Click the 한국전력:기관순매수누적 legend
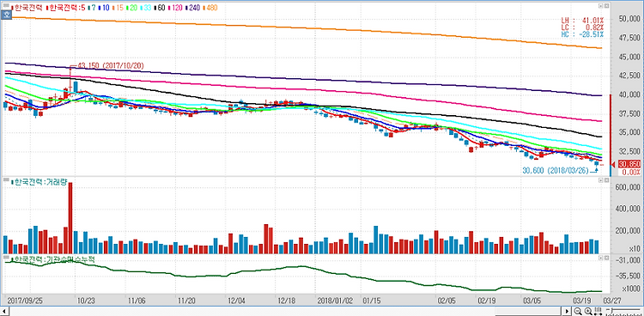This screenshot has height=316, width=644. 53,259
